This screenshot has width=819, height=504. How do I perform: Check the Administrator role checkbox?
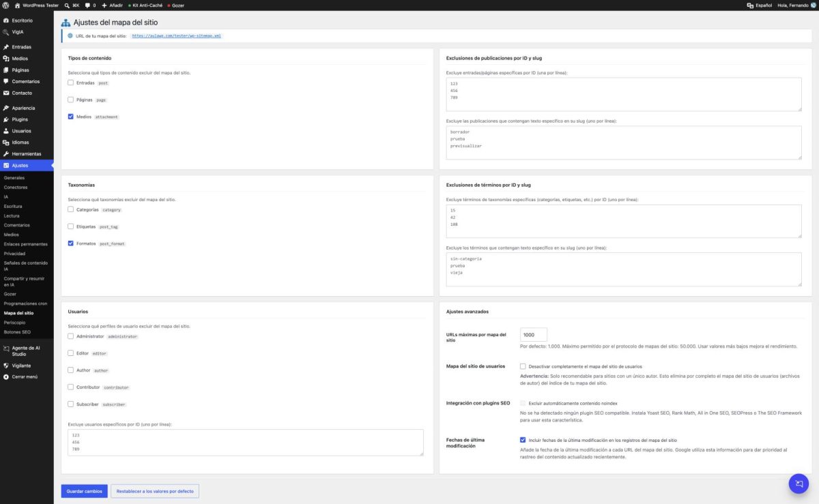(x=71, y=336)
